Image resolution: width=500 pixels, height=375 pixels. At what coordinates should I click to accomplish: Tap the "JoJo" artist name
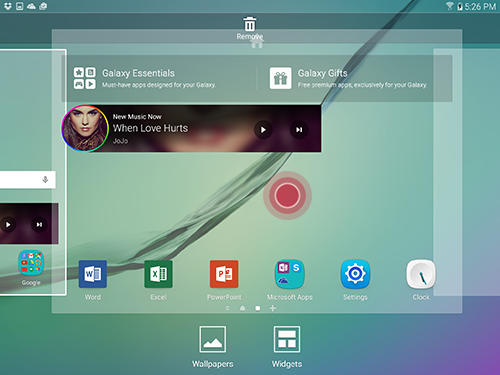pos(120,141)
